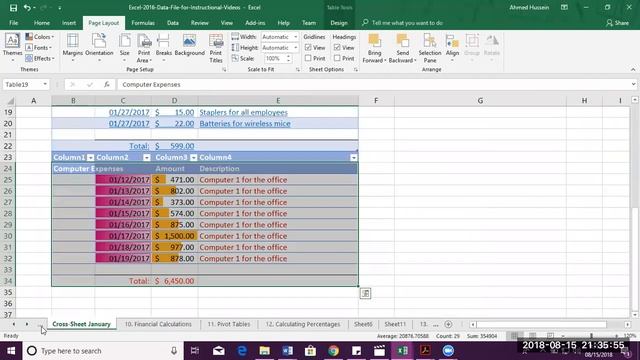The image size is (640, 360).
Task: Open the Orientation options
Action: (x=99, y=48)
